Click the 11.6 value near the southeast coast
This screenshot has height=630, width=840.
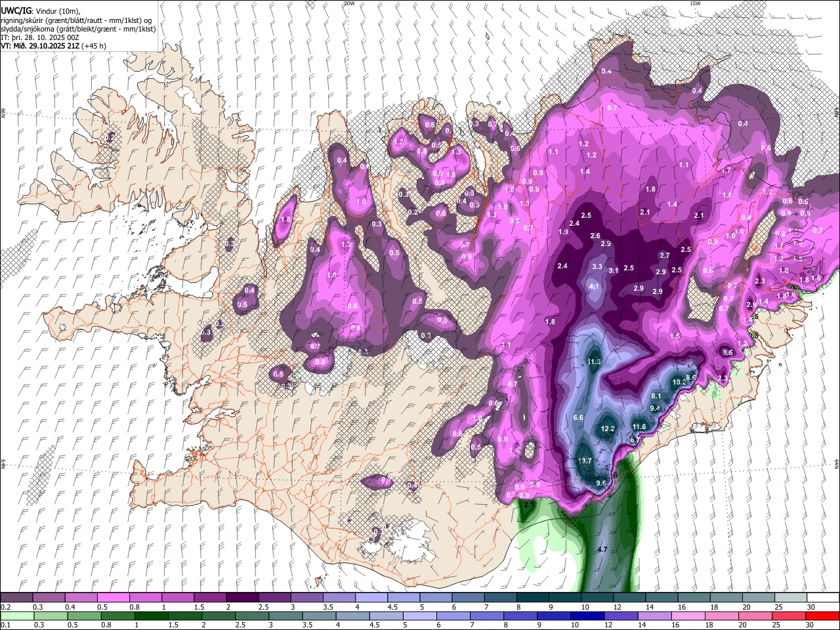[x=639, y=427]
